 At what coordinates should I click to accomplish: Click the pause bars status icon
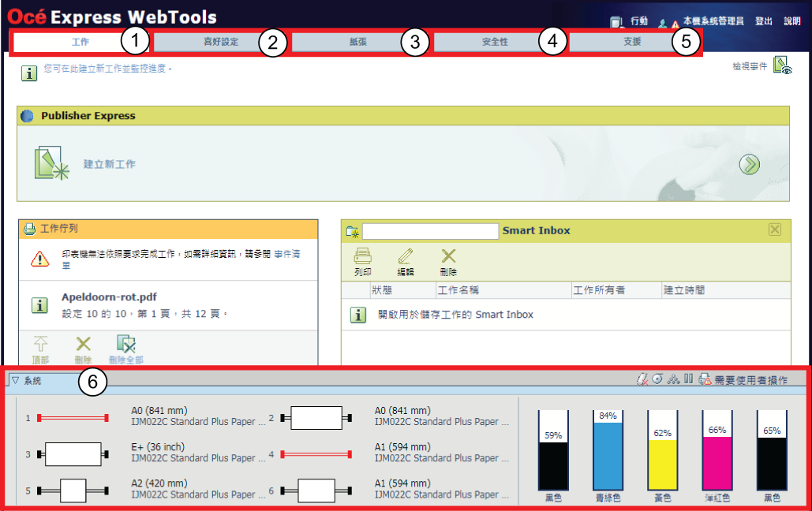click(x=688, y=379)
